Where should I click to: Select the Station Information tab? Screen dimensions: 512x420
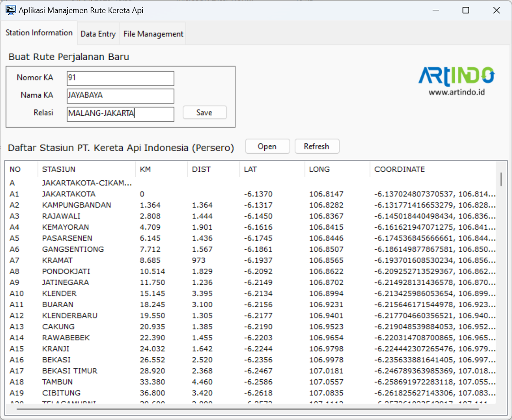point(39,33)
